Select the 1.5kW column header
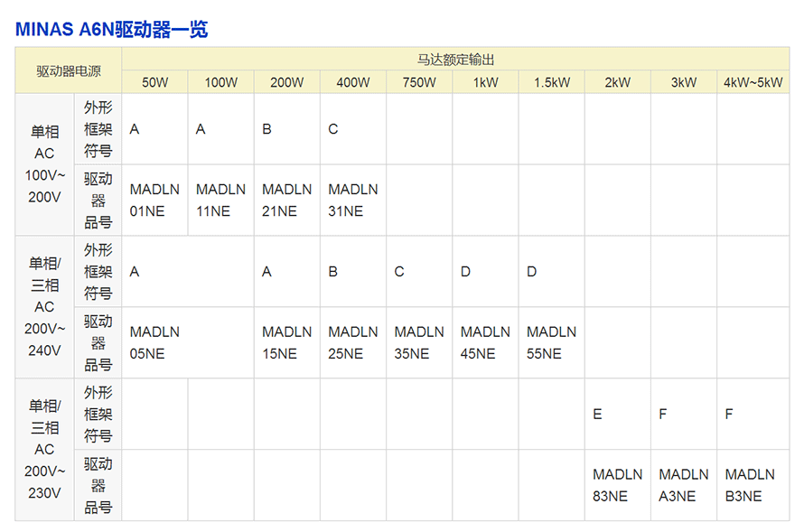The image size is (804, 532). (x=551, y=82)
